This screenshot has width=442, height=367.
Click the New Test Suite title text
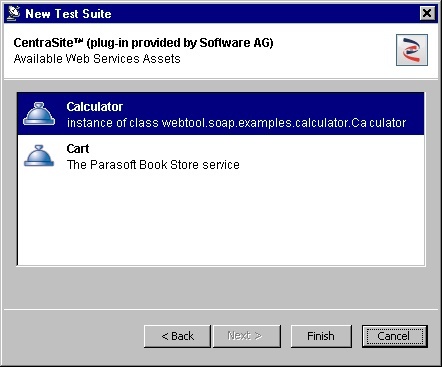[68, 14]
